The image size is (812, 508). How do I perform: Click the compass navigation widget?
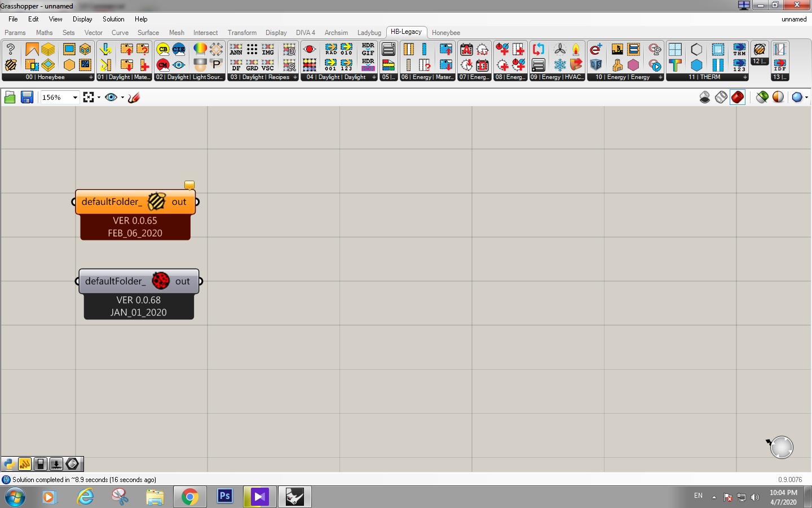782,447
